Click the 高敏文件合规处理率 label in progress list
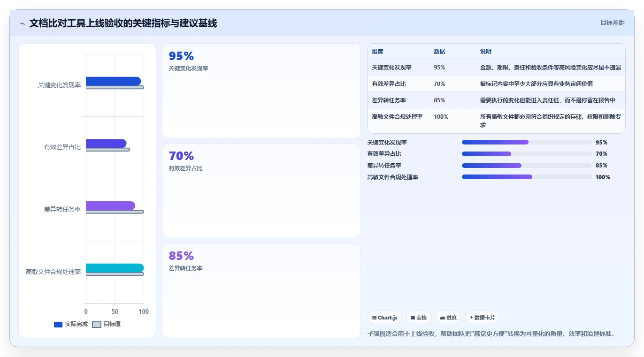 (392, 177)
